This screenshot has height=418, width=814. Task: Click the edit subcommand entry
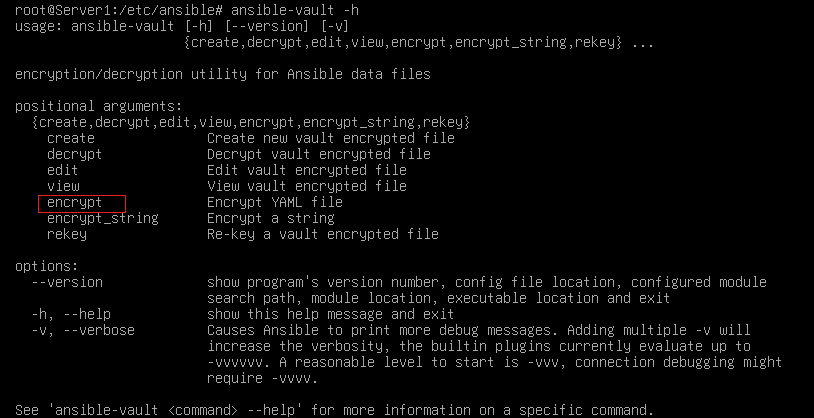pos(62,170)
